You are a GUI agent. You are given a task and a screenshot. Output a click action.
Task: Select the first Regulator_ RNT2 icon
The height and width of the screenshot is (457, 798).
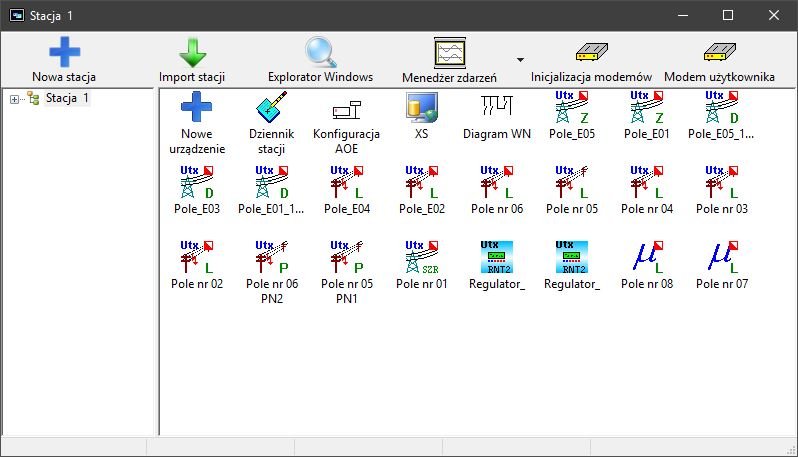tap(497, 258)
